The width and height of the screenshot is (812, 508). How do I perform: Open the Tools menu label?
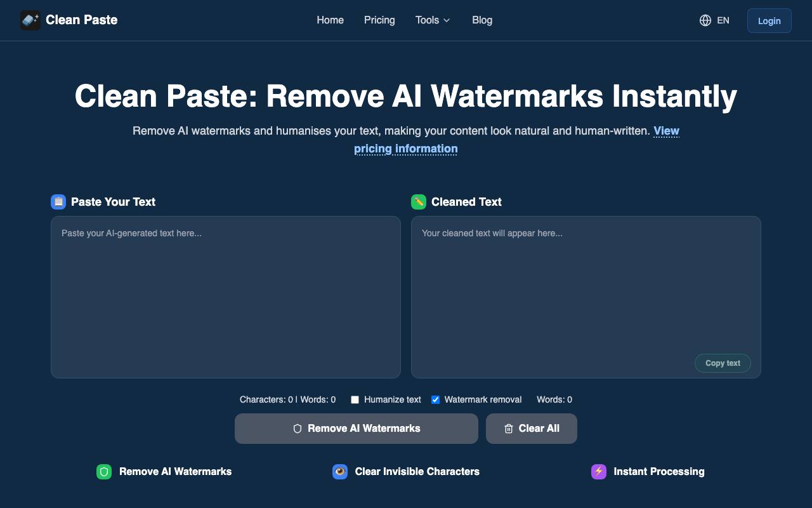coord(427,20)
